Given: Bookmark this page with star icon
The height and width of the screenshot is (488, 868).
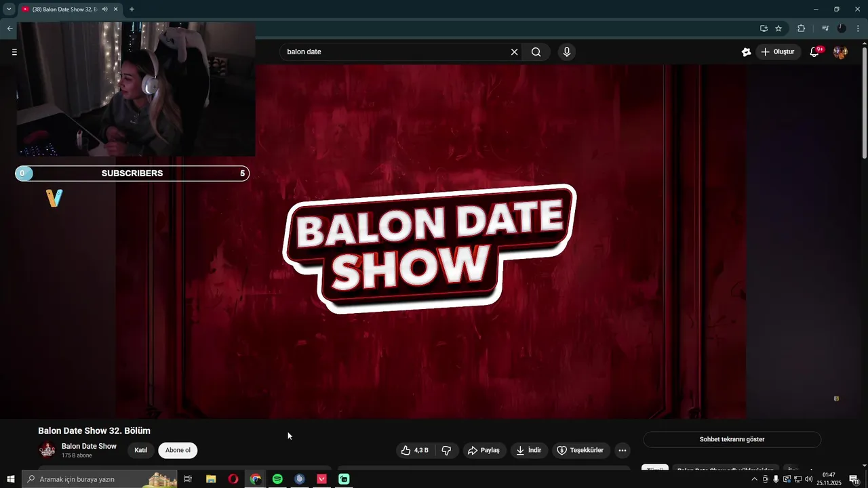Looking at the screenshot, I should [778, 28].
